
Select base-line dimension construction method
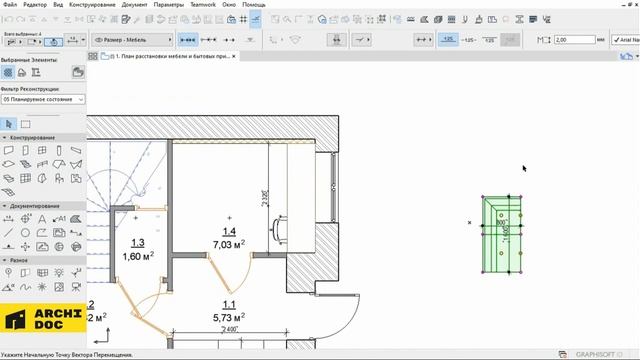coord(229,40)
